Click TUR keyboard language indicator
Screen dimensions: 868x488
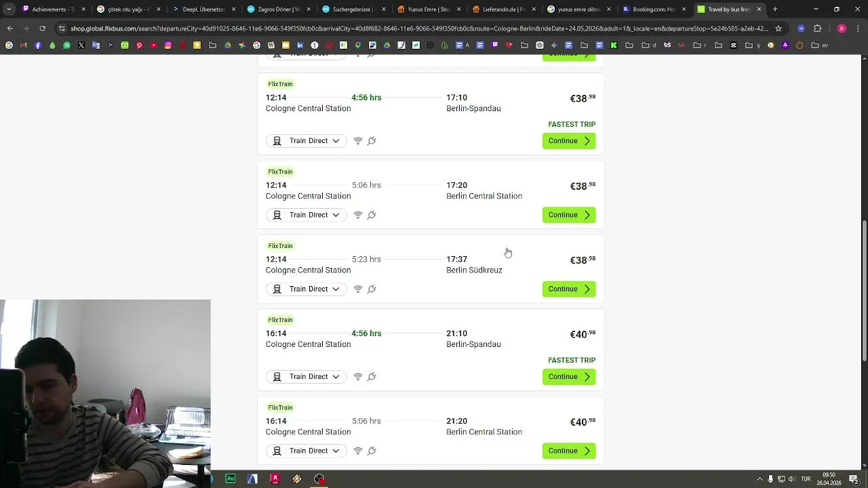pos(806,479)
